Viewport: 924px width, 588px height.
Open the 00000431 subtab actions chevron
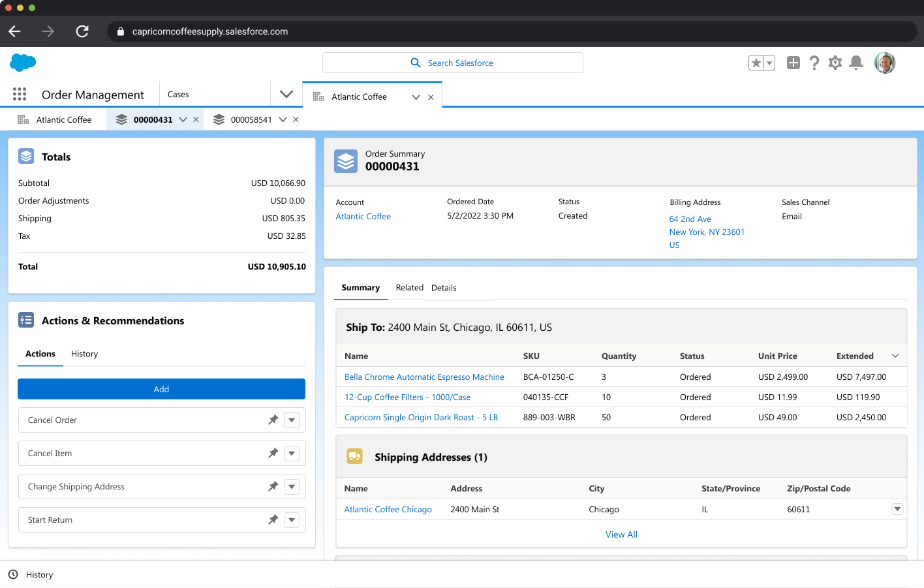pos(183,119)
